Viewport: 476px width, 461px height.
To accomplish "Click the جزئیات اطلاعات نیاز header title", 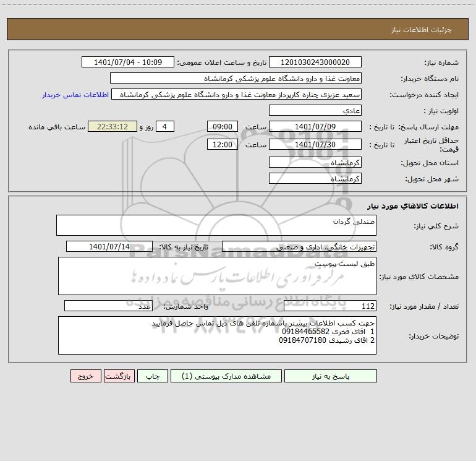I will [x=421, y=30].
